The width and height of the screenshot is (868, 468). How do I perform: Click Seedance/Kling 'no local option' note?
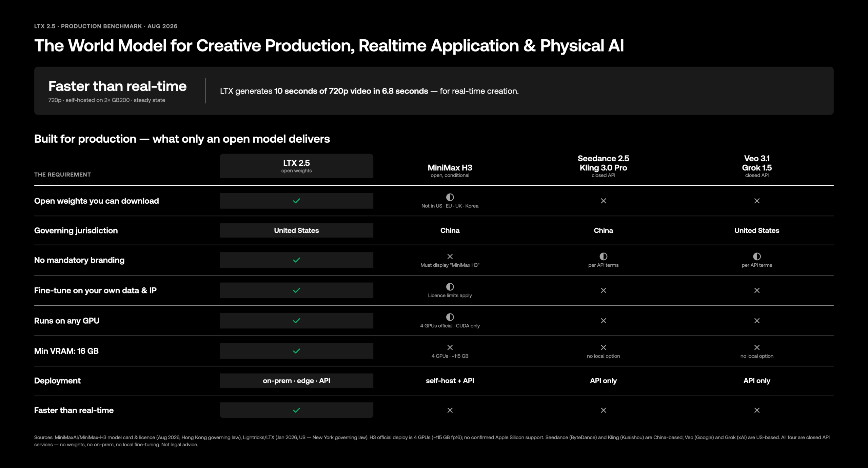click(x=603, y=356)
